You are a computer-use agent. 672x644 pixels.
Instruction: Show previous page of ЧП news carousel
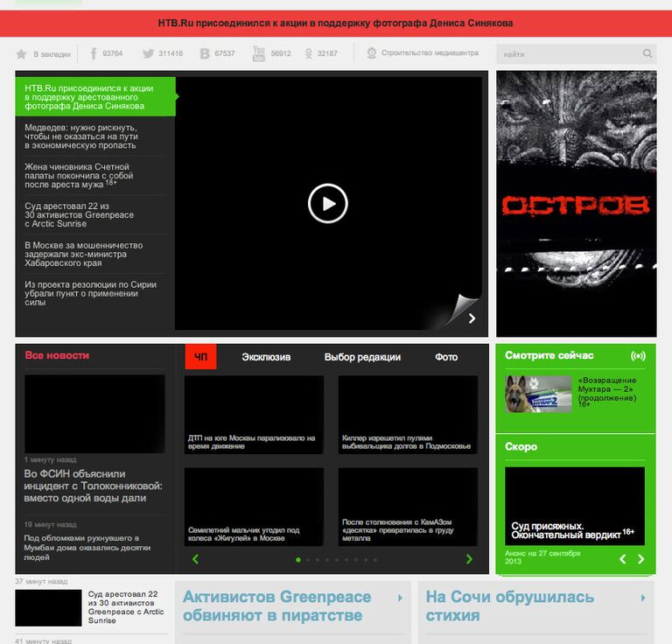click(195, 559)
